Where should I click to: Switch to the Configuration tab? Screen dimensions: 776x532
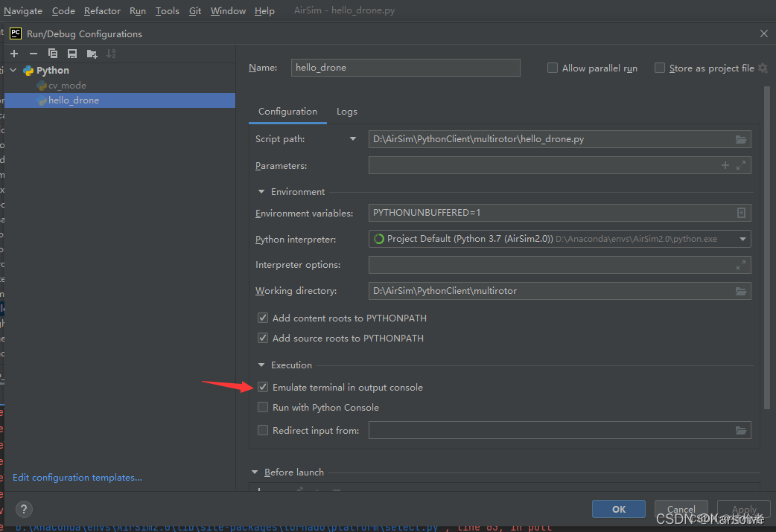click(287, 112)
